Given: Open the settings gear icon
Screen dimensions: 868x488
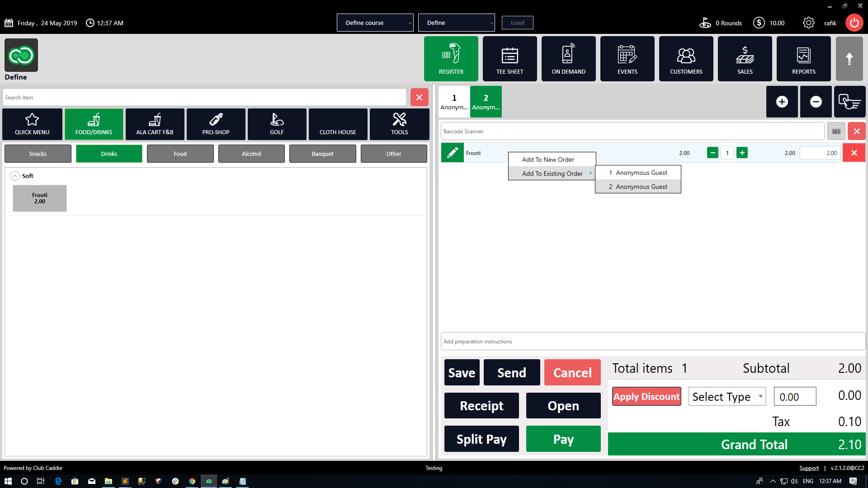Looking at the screenshot, I should pos(808,23).
